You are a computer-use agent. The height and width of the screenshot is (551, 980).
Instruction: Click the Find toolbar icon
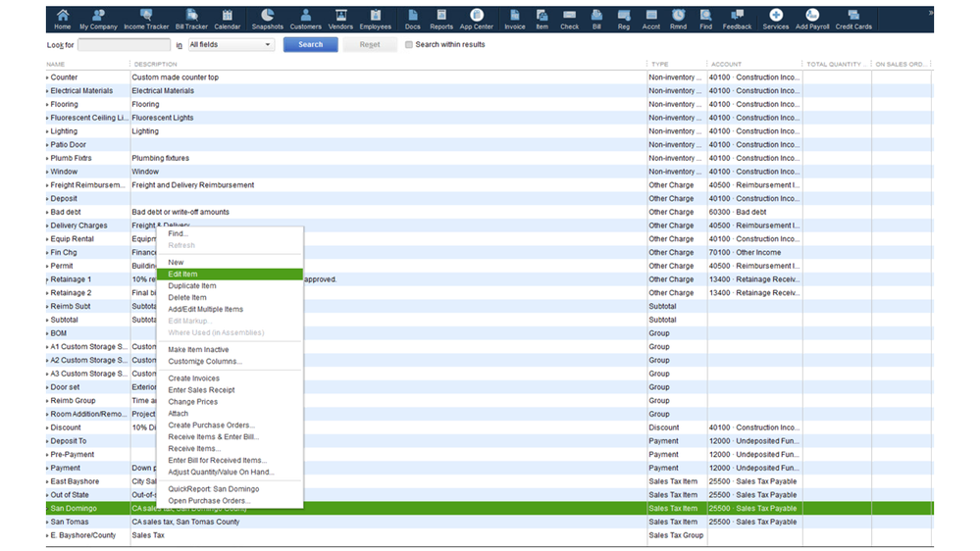coord(705,20)
